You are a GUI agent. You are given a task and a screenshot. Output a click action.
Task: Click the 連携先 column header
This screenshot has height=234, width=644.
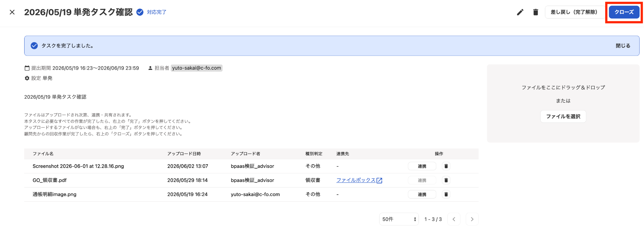point(343,154)
